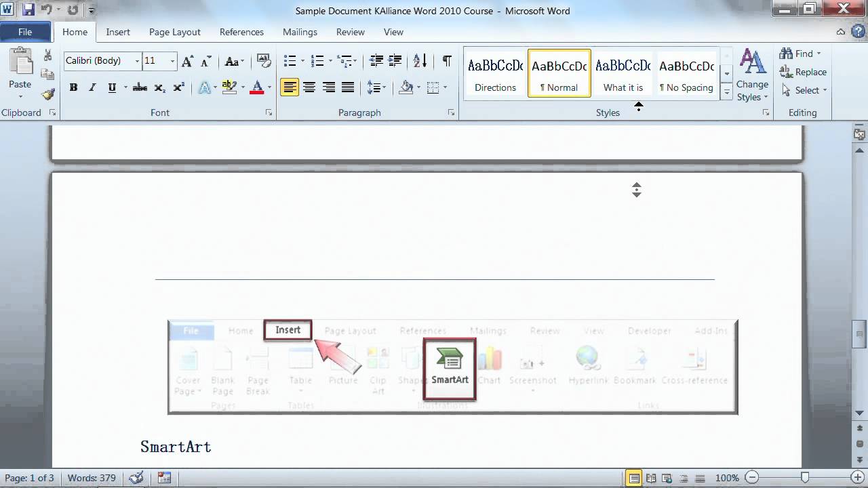
Task: Select the Format Painter brush
Action: [47, 94]
